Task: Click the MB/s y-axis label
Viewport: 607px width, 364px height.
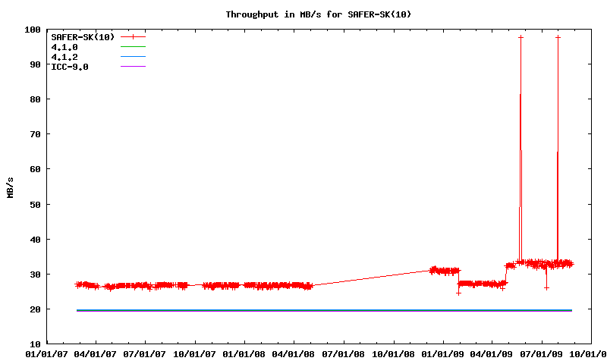Action: click(10, 187)
